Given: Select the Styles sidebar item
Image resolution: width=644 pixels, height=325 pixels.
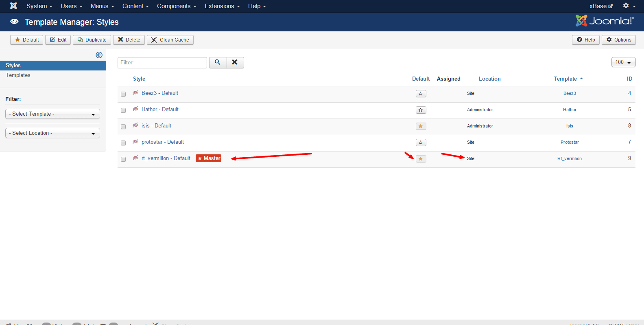Looking at the screenshot, I should pos(53,66).
